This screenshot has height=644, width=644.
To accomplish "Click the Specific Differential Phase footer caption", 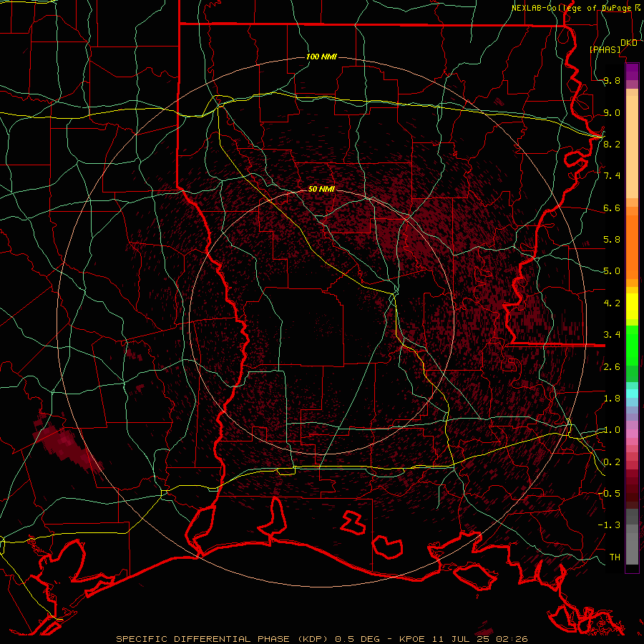I will (321, 639).
